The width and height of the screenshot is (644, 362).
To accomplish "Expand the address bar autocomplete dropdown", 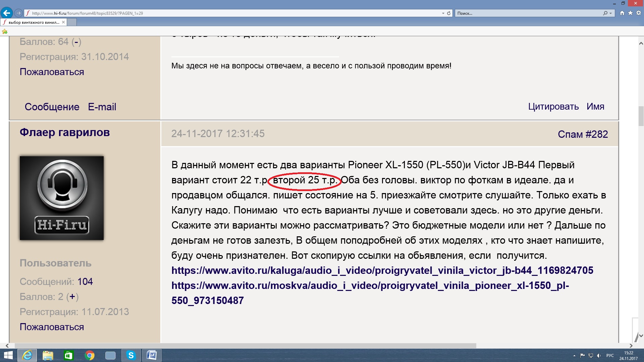I will click(443, 13).
